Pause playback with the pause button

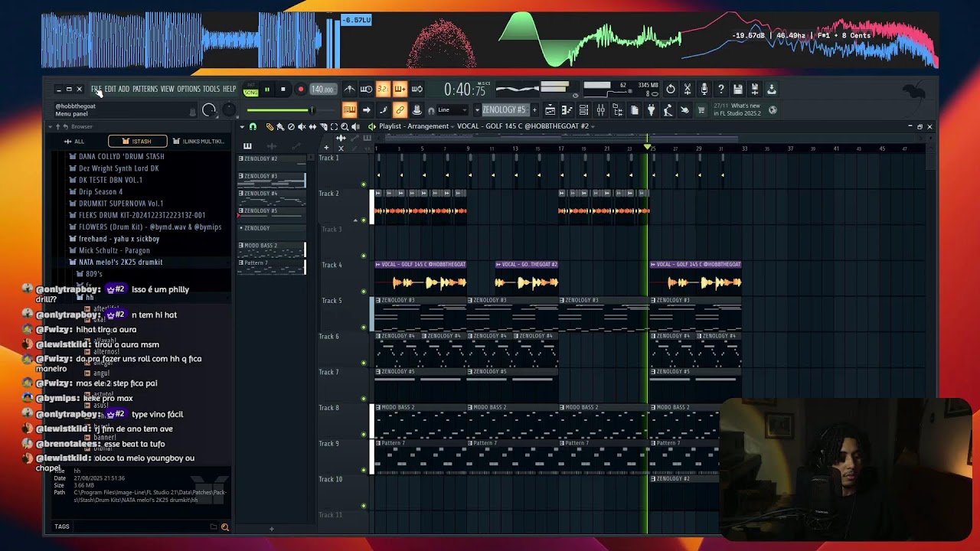point(267,90)
